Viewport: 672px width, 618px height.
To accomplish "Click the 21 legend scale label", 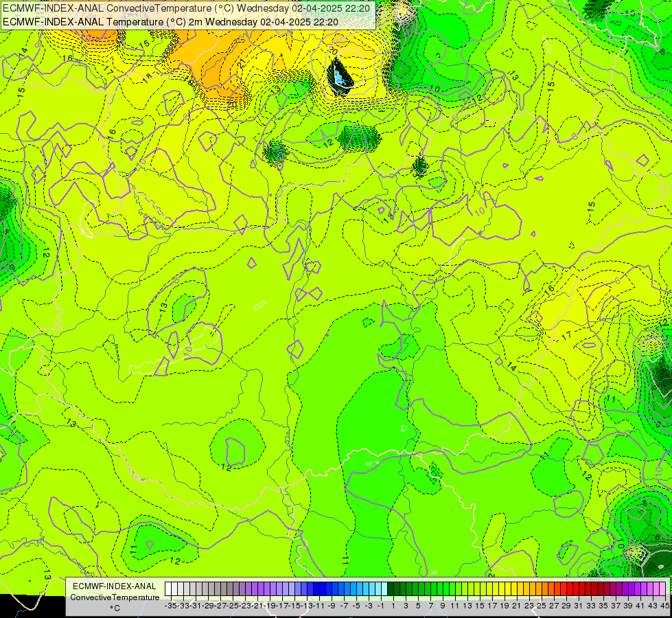I will (516, 606).
